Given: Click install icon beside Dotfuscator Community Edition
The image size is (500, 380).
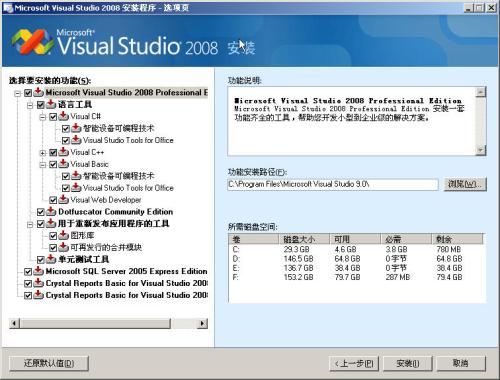Looking at the screenshot, I should 51,212.
